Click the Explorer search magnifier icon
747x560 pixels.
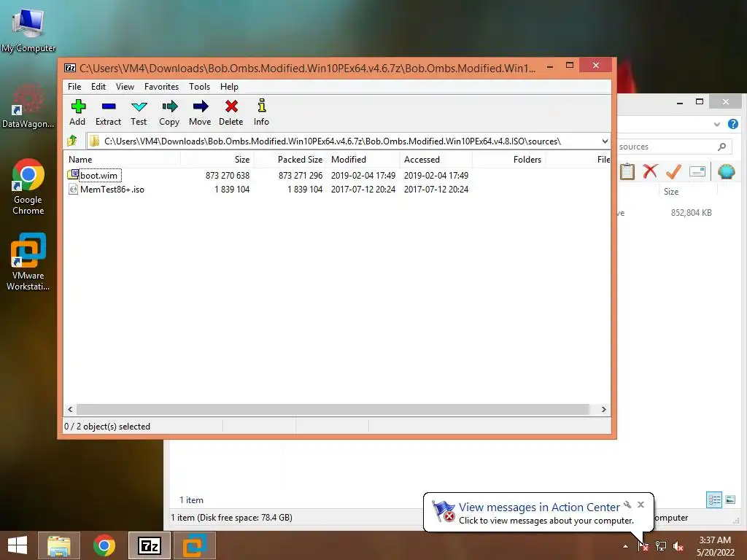click(x=721, y=147)
